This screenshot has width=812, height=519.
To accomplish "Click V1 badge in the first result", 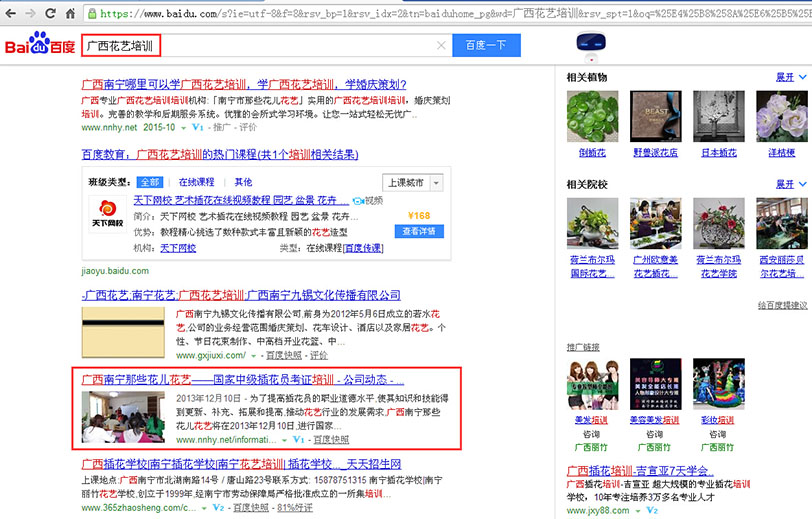I will tap(198, 127).
